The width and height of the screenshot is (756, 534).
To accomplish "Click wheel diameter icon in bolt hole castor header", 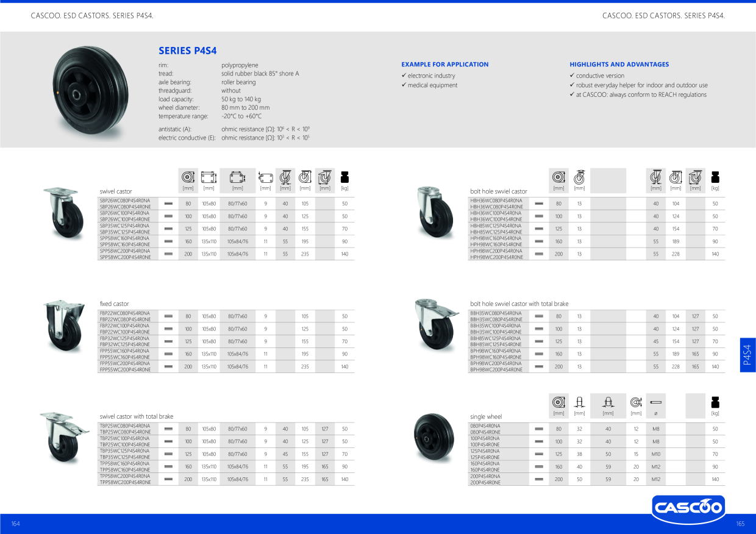I will point(558,177).
